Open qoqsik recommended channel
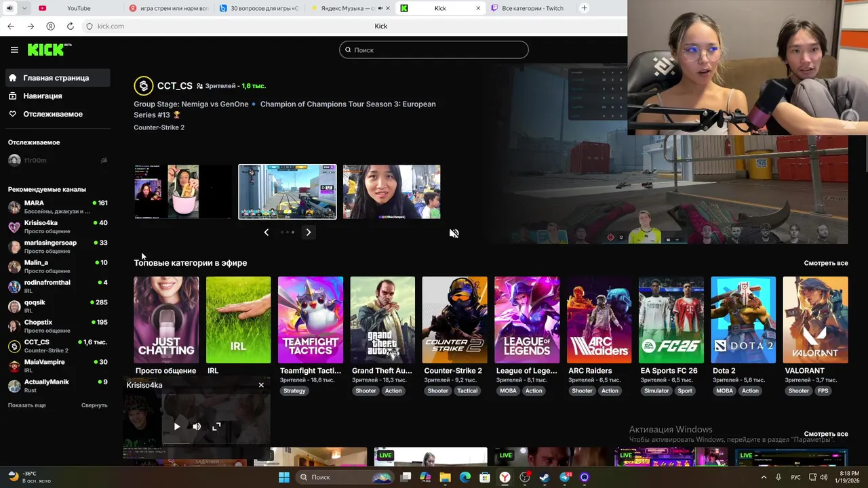Screen dimensions: 868x488 point(58,306)
